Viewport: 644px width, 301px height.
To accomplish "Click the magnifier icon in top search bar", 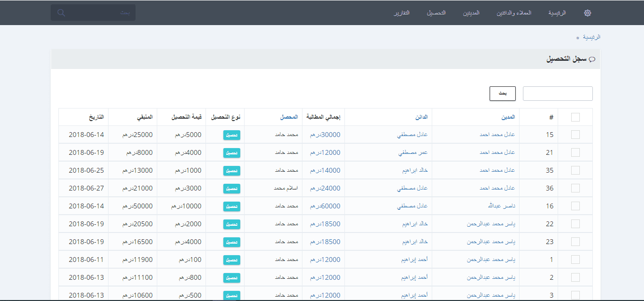I will pos(61,13).
